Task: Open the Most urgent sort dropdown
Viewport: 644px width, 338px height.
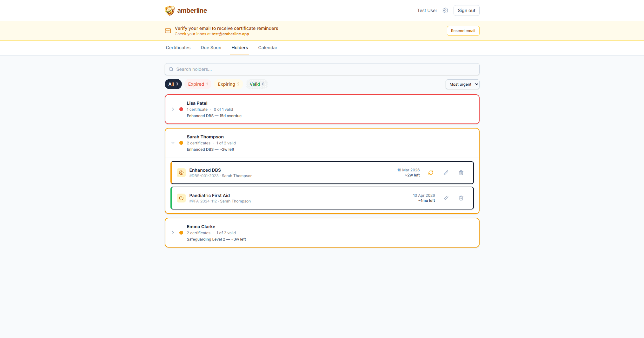Action: click(x=462, y=84)
